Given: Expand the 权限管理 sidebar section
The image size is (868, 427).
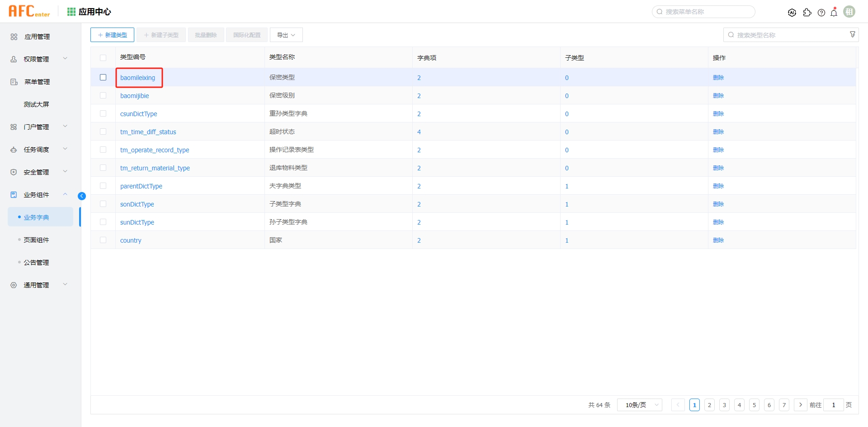Looking at the screenshot, I should 65,58.
